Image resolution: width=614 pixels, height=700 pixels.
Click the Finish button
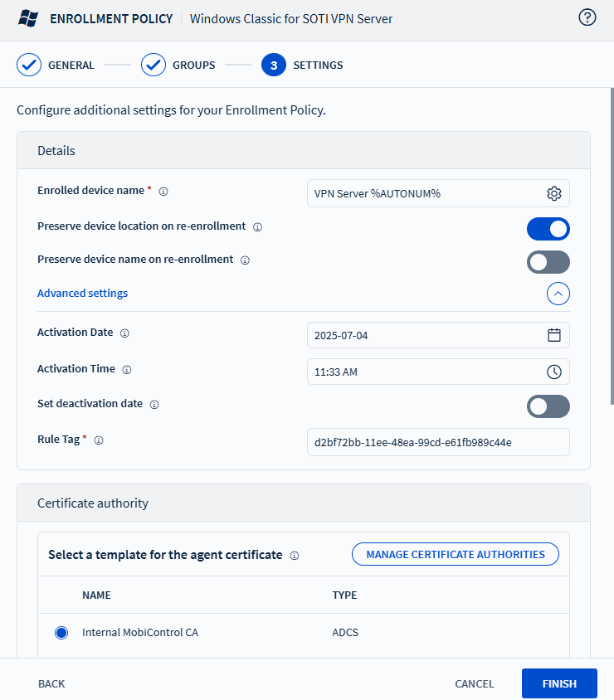(559, 683)
